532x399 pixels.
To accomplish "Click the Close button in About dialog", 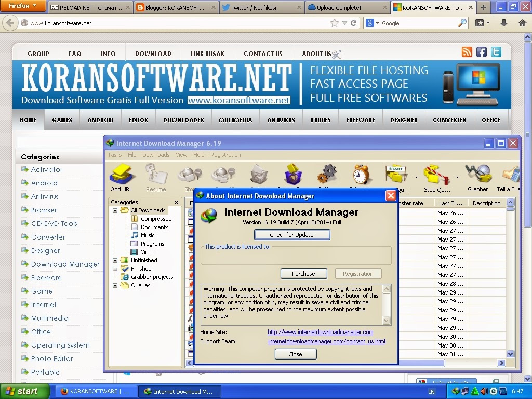I will (296, 354).
